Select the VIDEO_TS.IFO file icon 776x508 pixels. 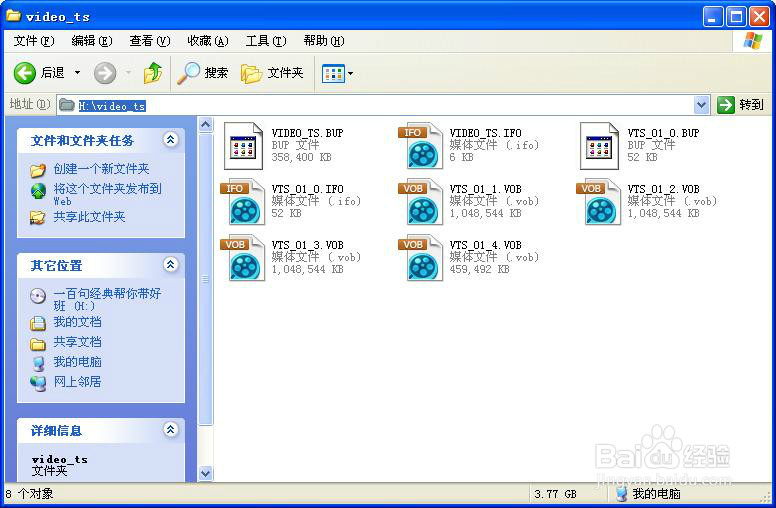[421, 146]
